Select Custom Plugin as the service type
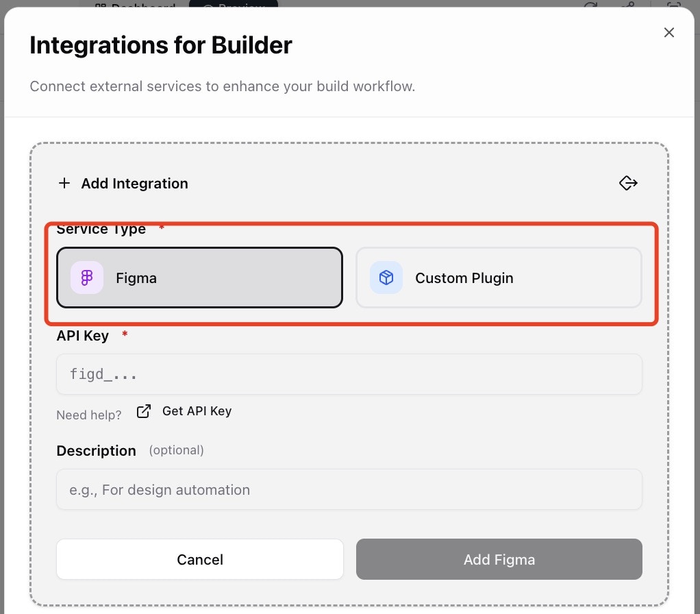The image size is (700, 614). point(499,278)
